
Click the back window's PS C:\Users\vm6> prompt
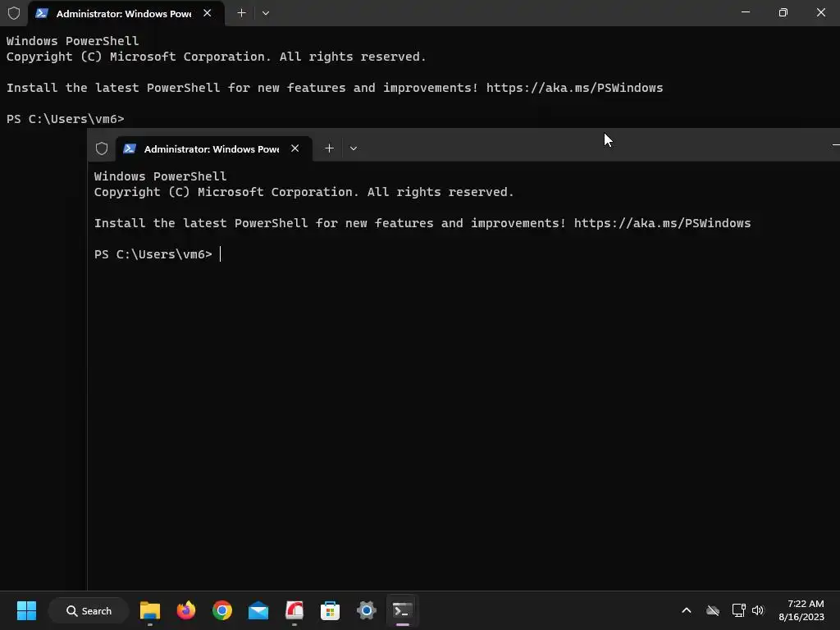[x=66, y=119]
